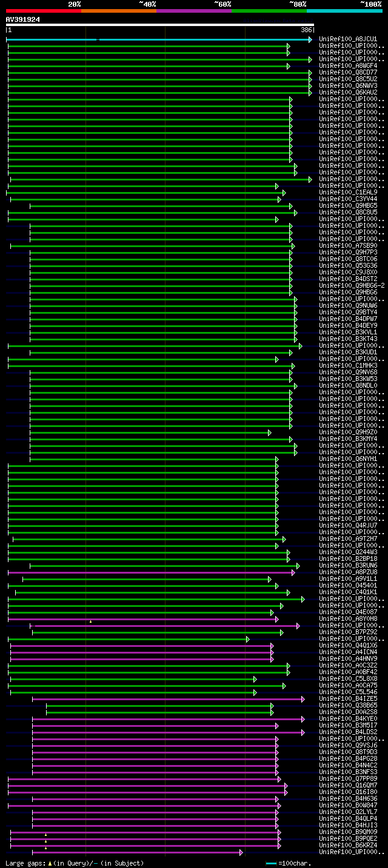Screen dimensions: 388x868
Task: Select hit label UniRef100_B3KT43
Action: pyautogui.click(x=349, y=339)
